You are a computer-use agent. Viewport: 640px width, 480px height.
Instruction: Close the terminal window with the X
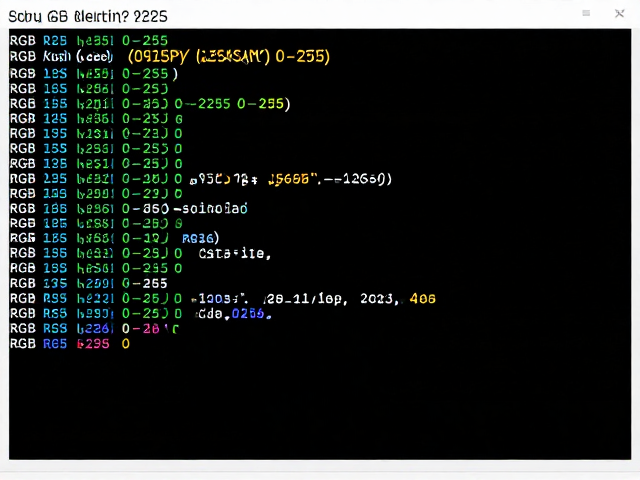tap(619, 14)
